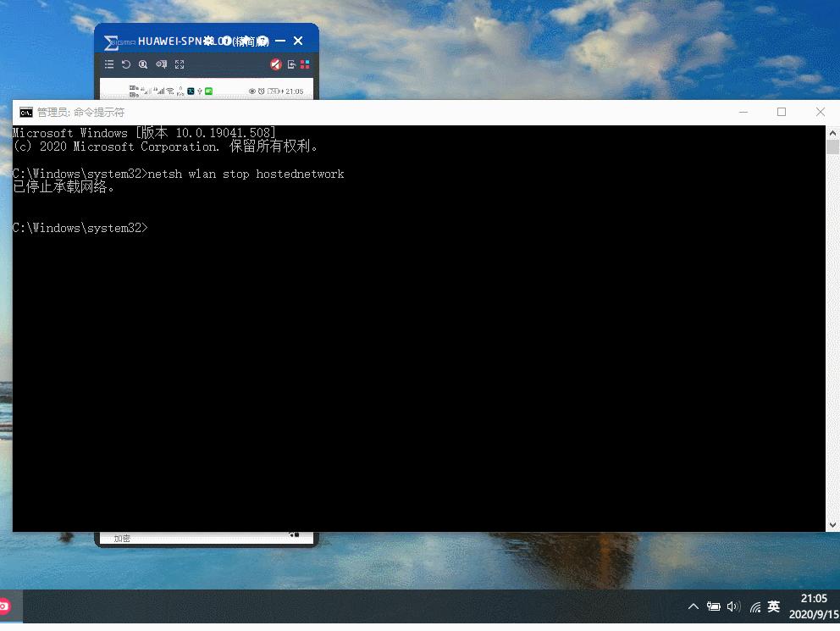Enter fullscreen with the expand arrows icon
Screen dimensions: 840x631
180,64
